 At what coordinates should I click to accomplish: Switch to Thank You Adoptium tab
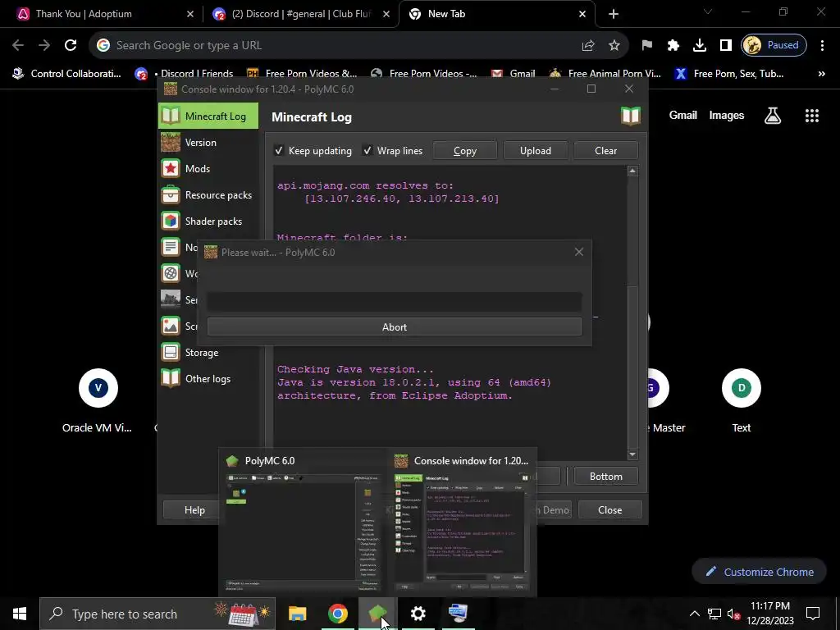pos(105,14)
